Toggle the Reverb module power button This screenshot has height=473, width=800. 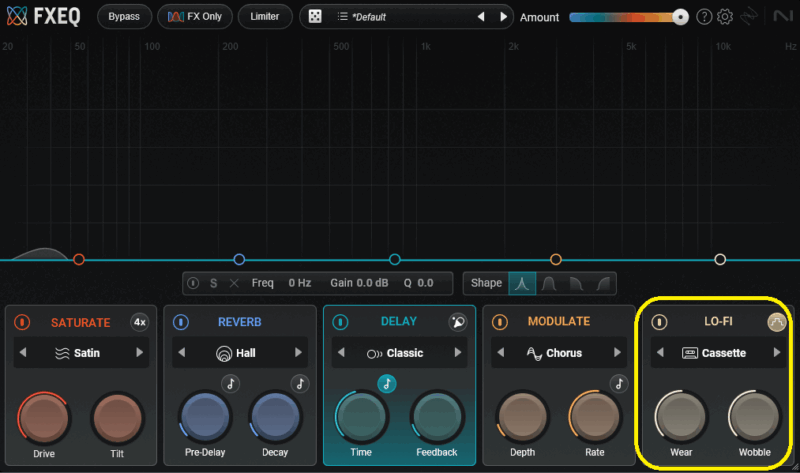[181, 322]
